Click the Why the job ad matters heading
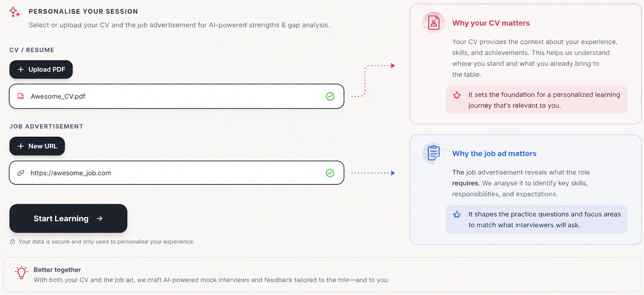 pos(494,153)
